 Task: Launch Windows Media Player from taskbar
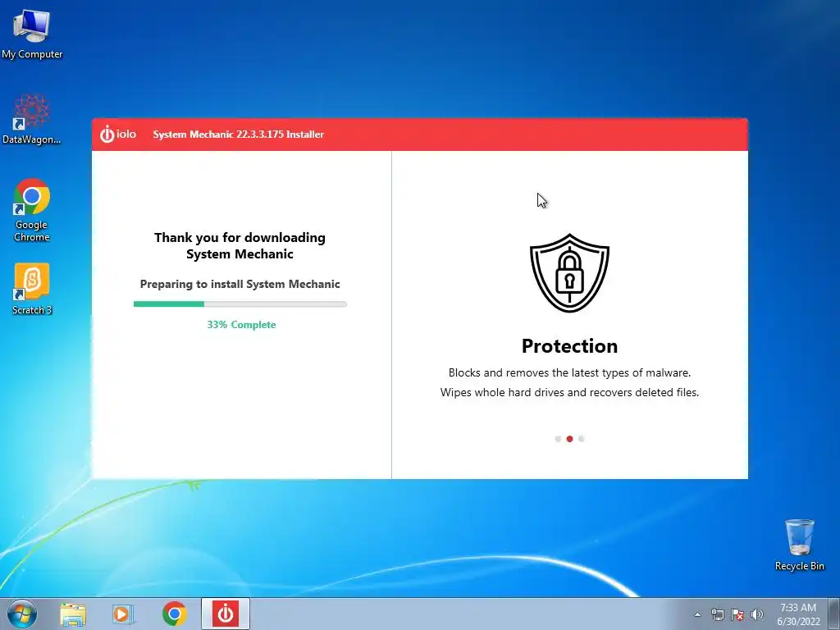[123, 614]
